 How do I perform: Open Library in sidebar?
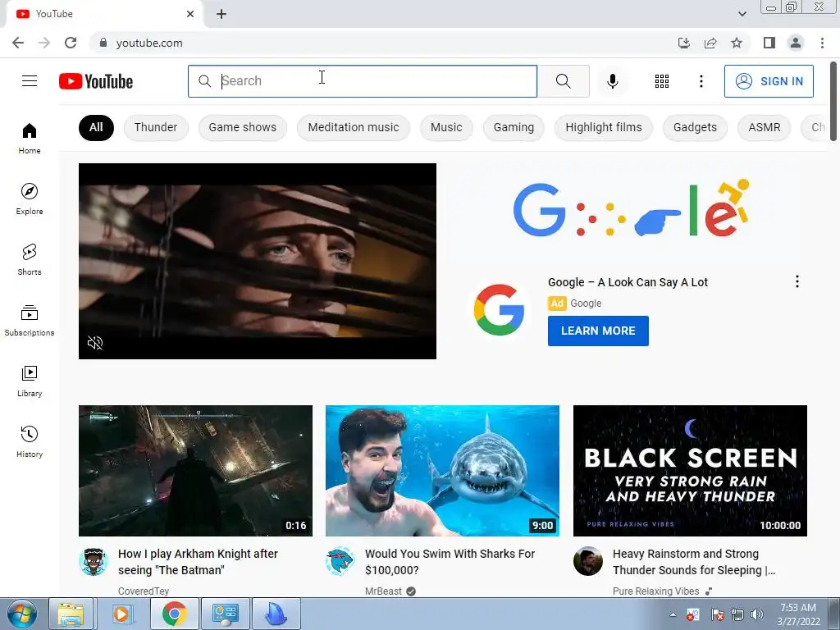[x=30, y=381]
